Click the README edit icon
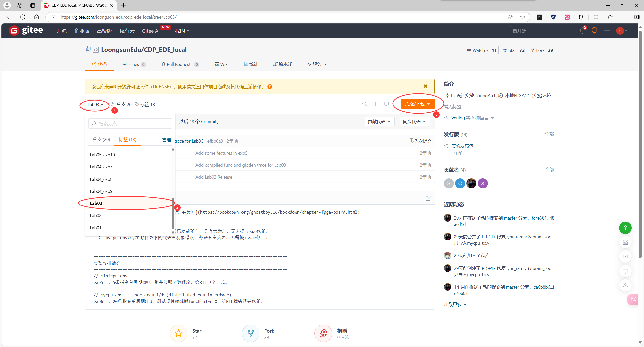This screenshot has width=644, height=347. 428,198
